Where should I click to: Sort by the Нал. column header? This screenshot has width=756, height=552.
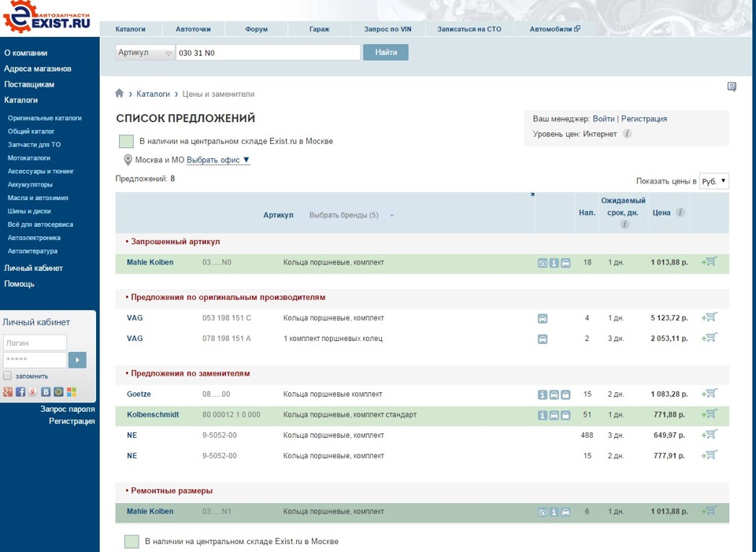587,212
